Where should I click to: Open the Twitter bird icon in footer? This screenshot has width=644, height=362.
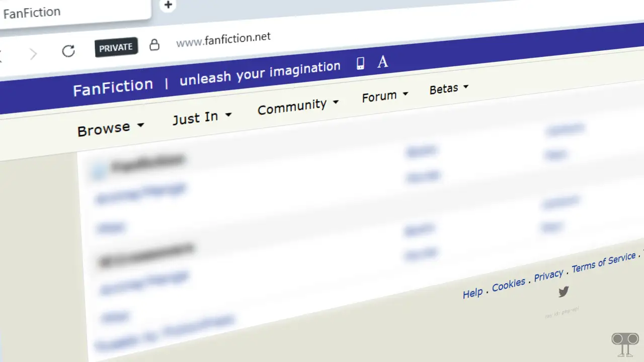pos(563,291)
